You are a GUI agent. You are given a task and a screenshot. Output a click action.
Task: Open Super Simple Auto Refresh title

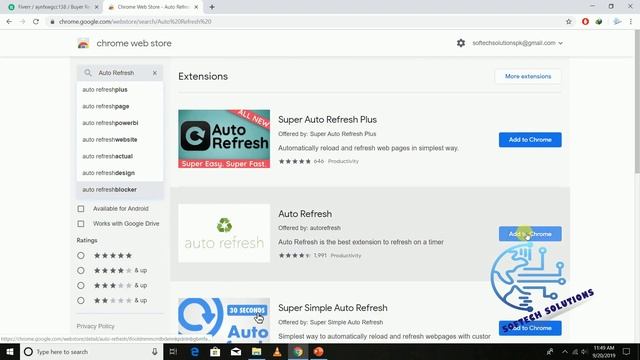[x=333, y=308]
